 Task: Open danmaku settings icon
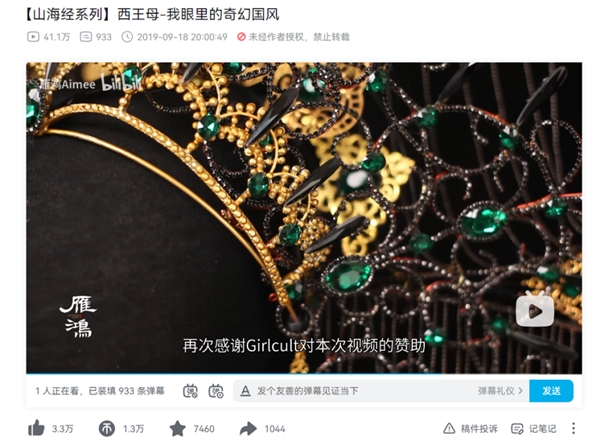click(x=216, y=391)
